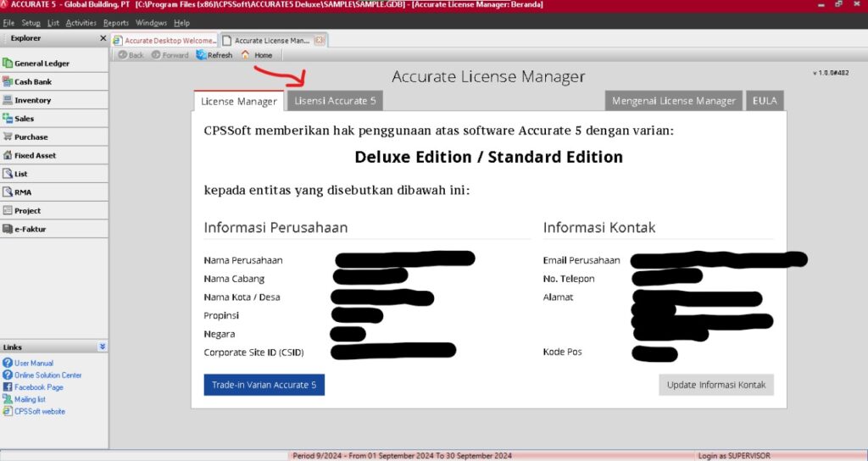Viewport: 868px width, 461px height.
Task: Open the Online Solution Center link
Action: tap(47, 375)
